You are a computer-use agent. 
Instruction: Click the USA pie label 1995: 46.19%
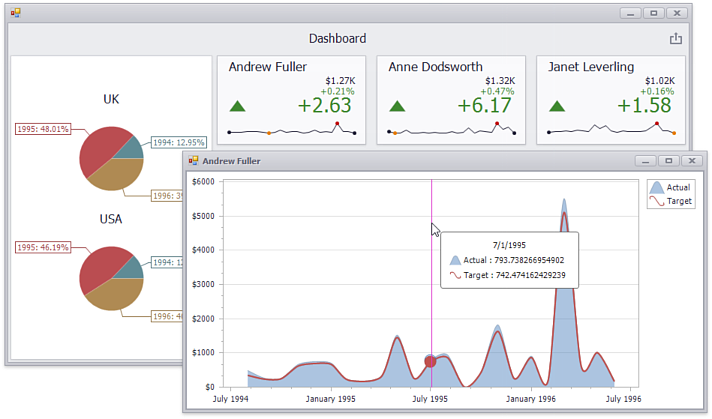pos(43,247)
